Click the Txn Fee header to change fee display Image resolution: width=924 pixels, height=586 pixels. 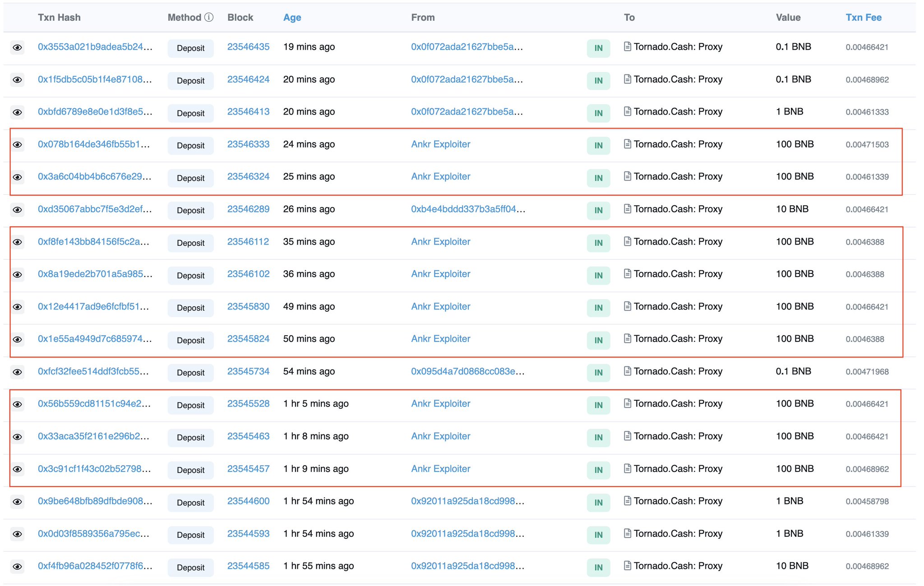[x=863, y=17]
